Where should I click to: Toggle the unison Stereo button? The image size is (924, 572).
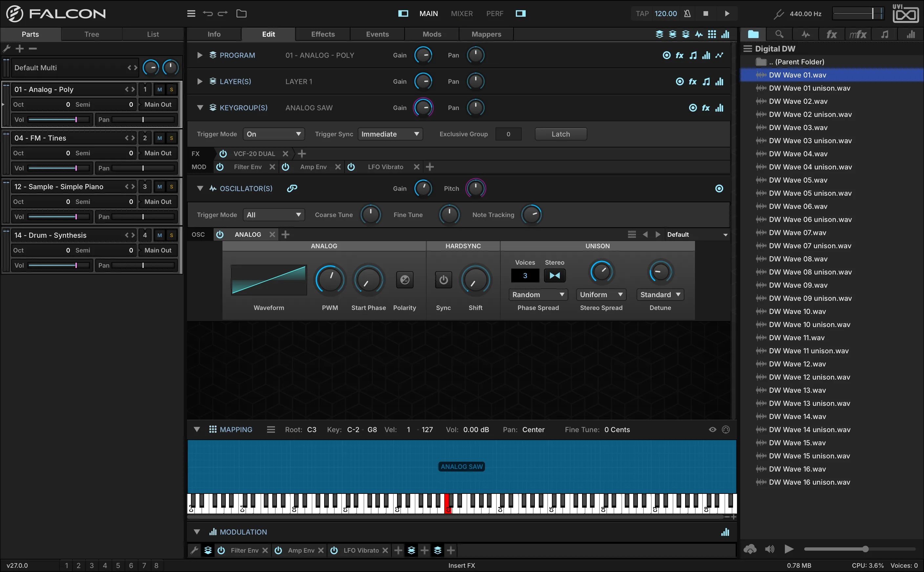click(555, 275)
